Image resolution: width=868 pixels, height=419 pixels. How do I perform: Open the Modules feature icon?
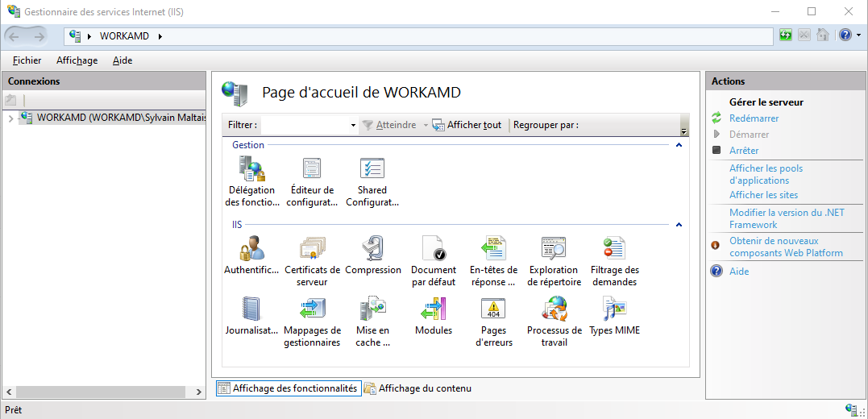[433, 309]
